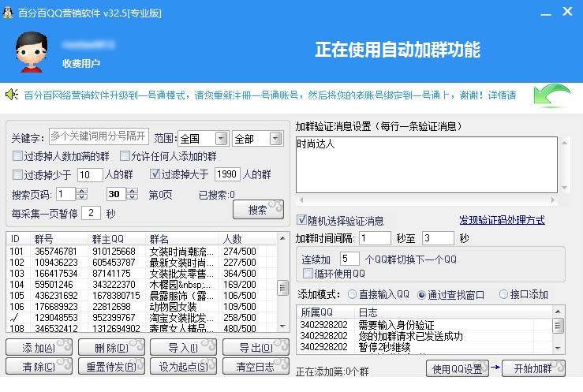The height and width of the screenshot is (392, 583).
Task: Click the 清除(C) clear button
Action: point(39,366)
